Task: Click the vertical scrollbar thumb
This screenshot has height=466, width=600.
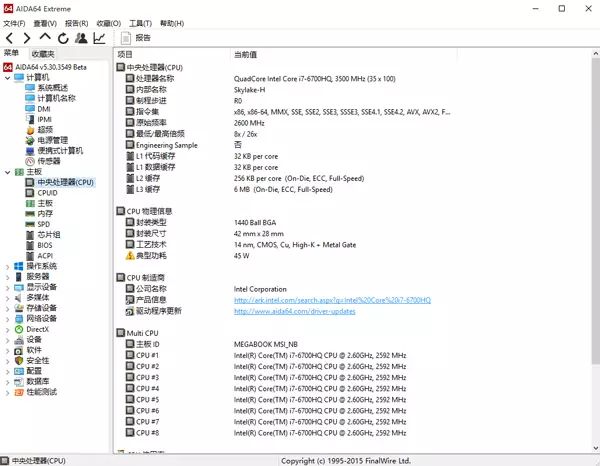Action: tap(596, 211)
